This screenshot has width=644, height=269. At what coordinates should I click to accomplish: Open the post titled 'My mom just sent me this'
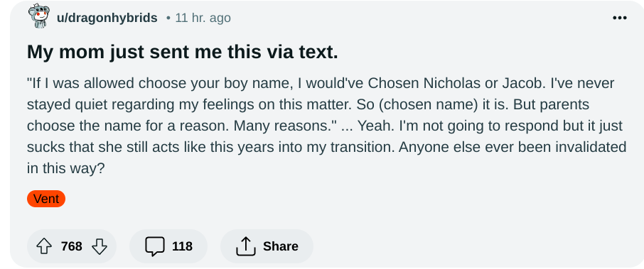(x=183, y=52)
